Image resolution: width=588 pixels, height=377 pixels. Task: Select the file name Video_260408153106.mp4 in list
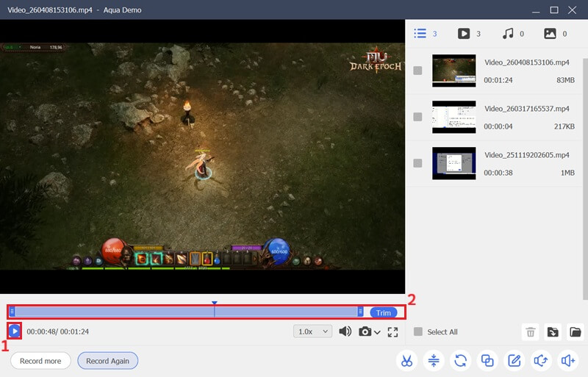pos(526,62)
